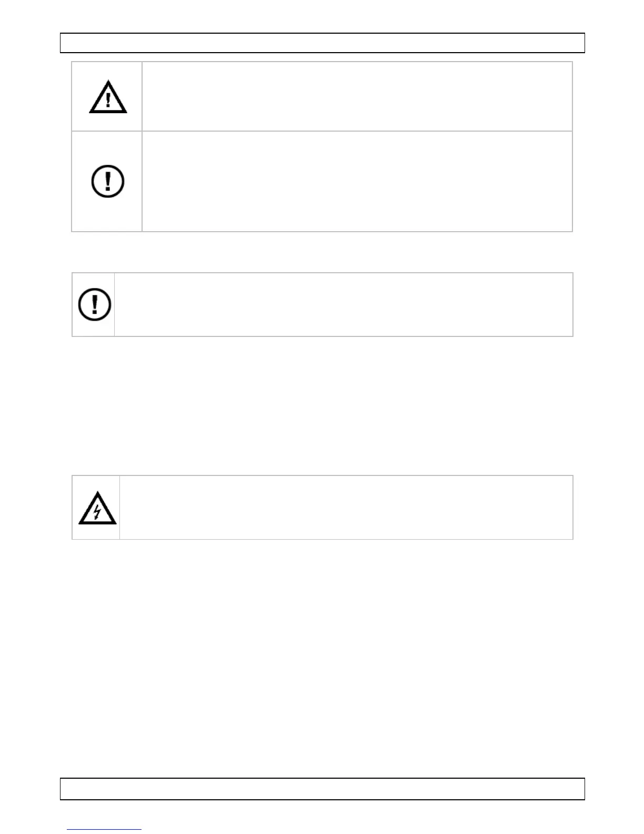Image resolution: width=644 pixels, height=834 pixels.
Task: Click the lightning bolt electrical hazard icon
Action: click(x=97, y=508)
